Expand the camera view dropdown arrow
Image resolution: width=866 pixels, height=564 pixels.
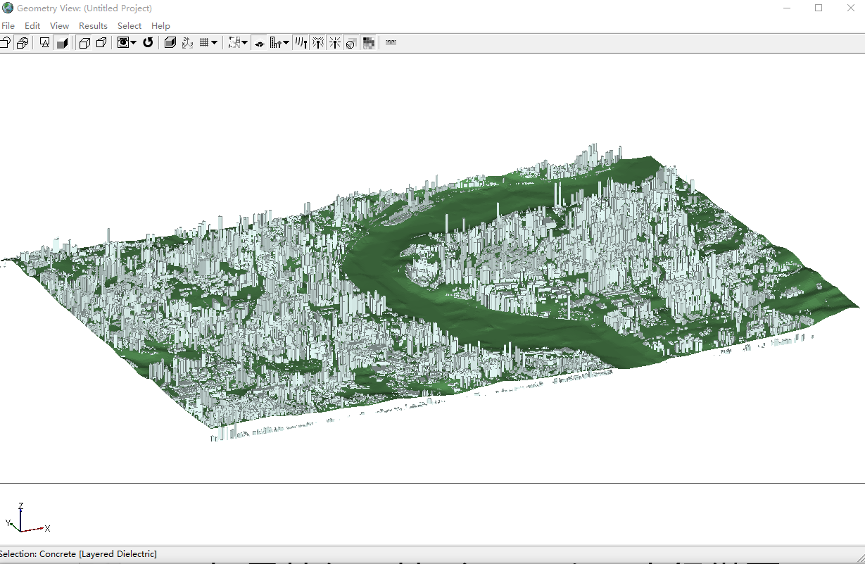coord(134,43)
